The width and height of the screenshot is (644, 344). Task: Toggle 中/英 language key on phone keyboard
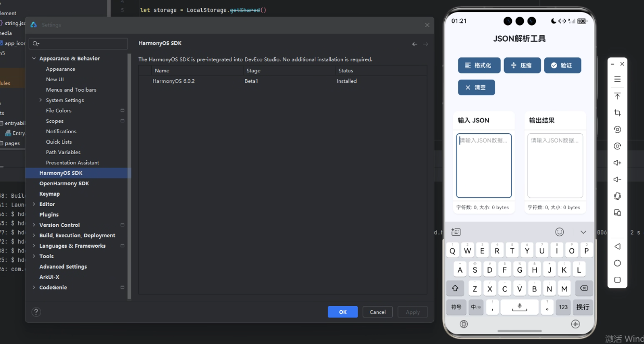(x=476, y=307)
